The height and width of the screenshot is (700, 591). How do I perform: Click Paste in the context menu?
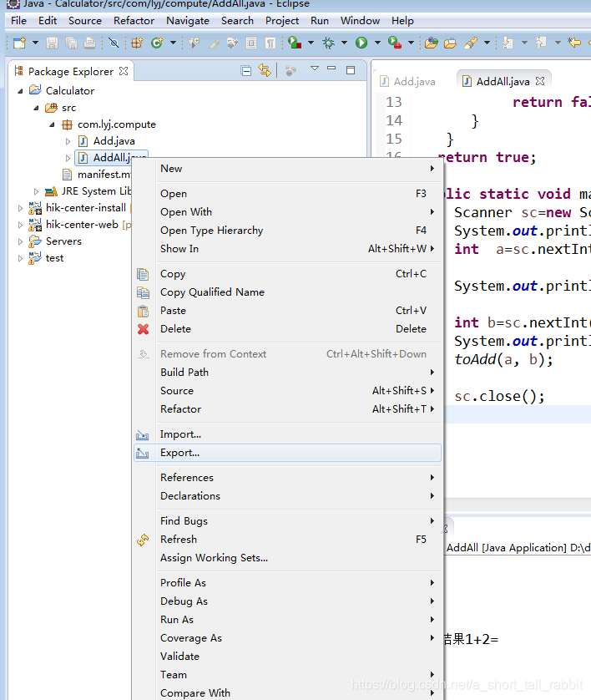pyautogui.click(x=288, y=311)
